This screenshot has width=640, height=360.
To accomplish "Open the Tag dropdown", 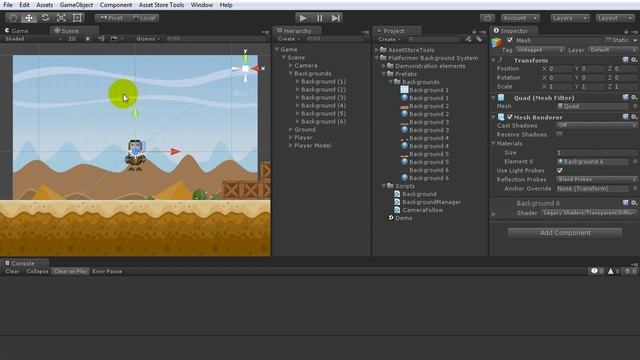I will tap(540, 50).
